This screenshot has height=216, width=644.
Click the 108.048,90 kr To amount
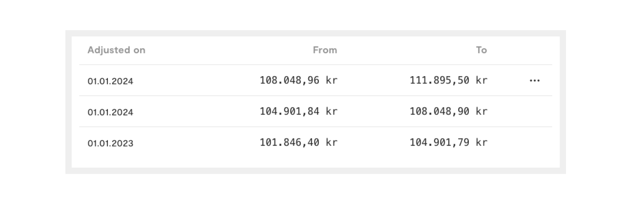point(448,111)
